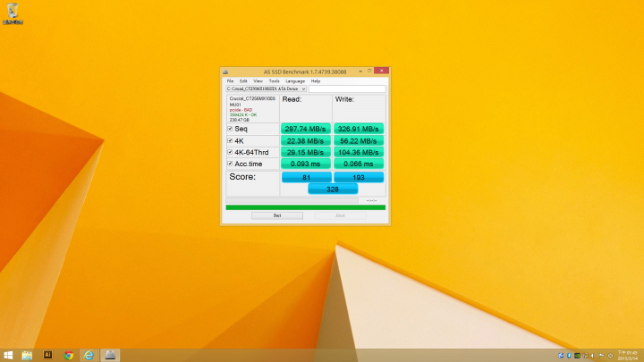Open Internet Explorer from the taskbar
The image size is (644, 362).
click(89, 355)
